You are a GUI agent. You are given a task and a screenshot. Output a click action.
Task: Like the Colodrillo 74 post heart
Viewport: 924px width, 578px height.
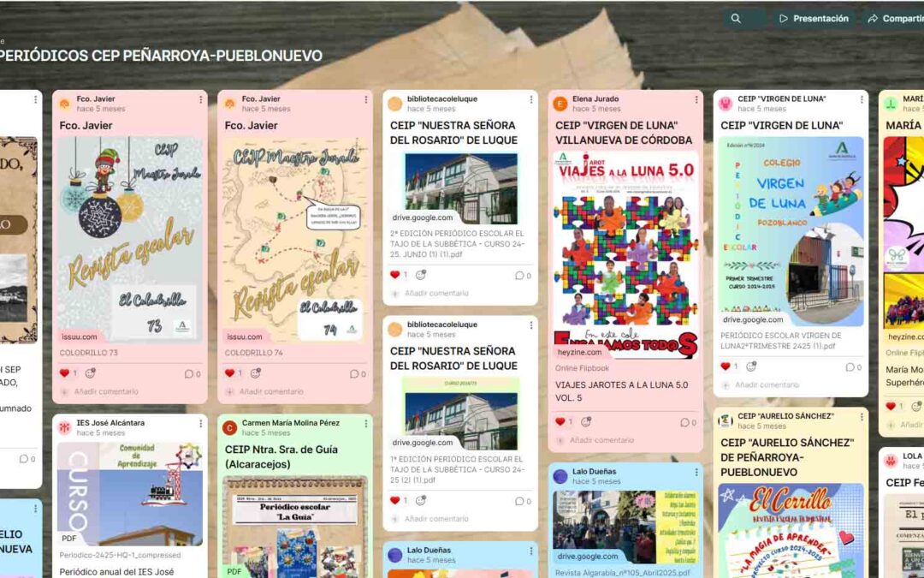pyautogui.click(x=230, y=373)
